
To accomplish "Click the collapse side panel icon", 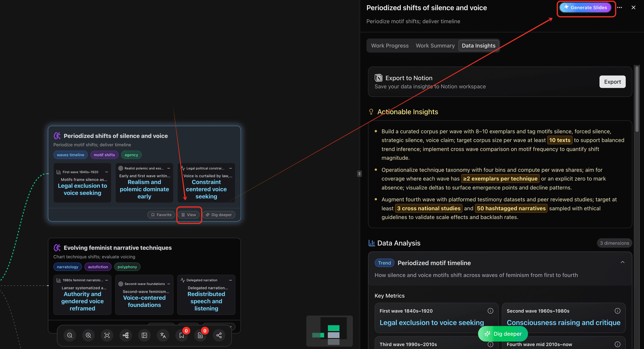I will [x=144, y=335].
